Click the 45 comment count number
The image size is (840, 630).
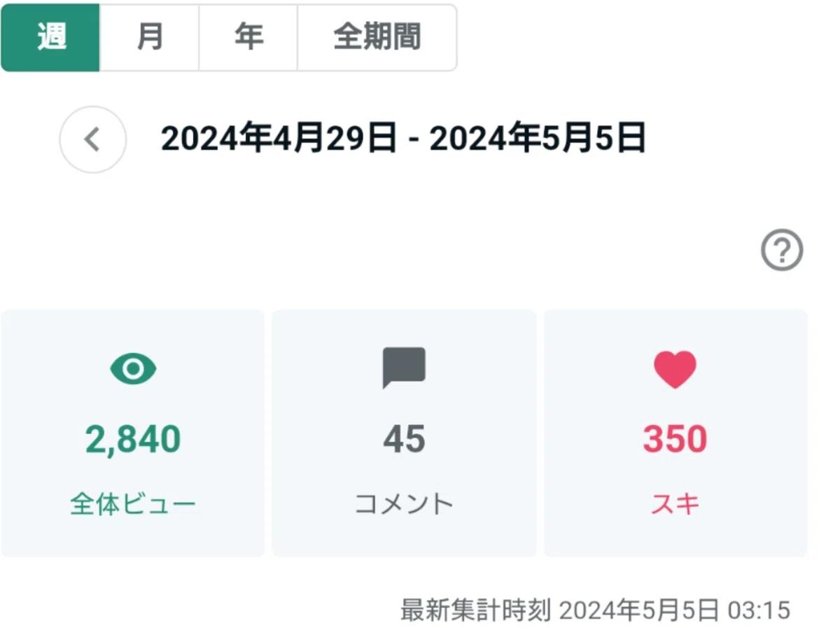click(x=404, y=440)
